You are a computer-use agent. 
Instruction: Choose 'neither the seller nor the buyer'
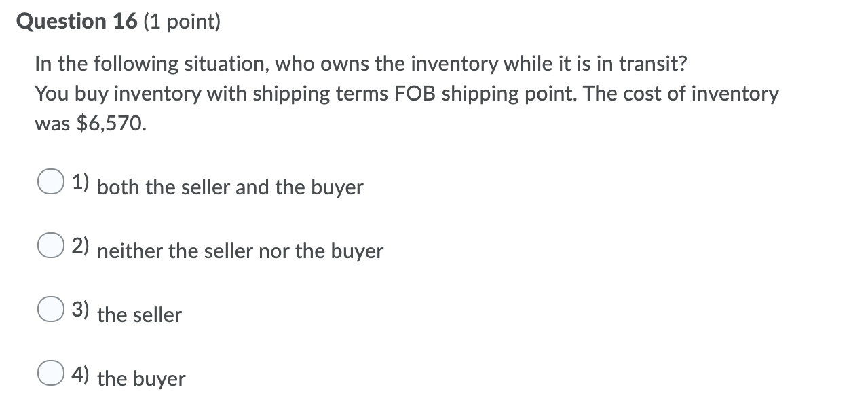[241, 252]
